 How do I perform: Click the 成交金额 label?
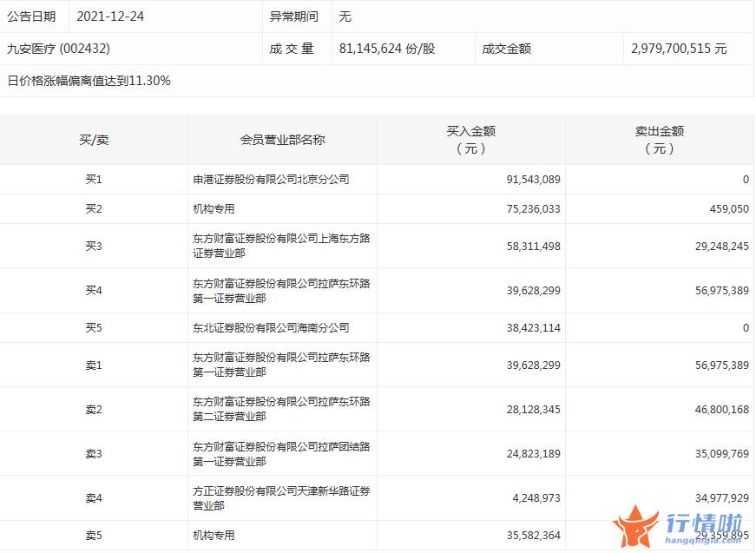point(506,49)
